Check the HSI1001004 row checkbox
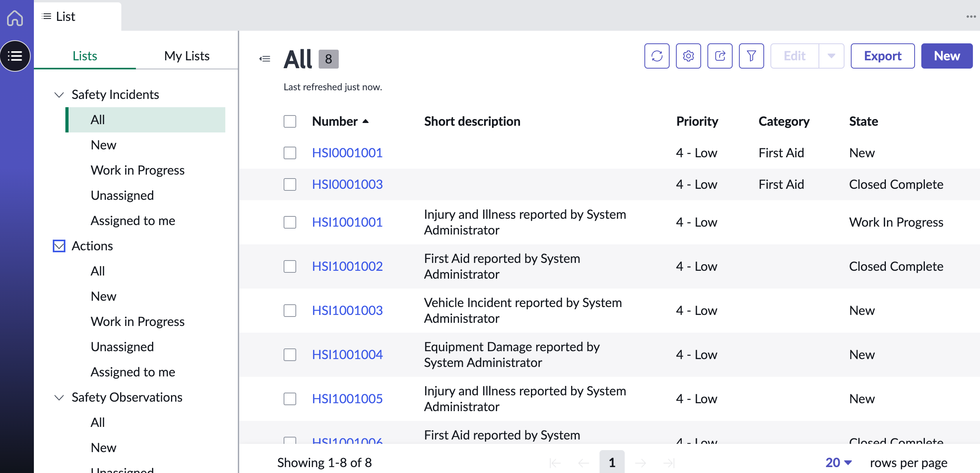This screenshot has width=980, height=473. tap(290, 355)
